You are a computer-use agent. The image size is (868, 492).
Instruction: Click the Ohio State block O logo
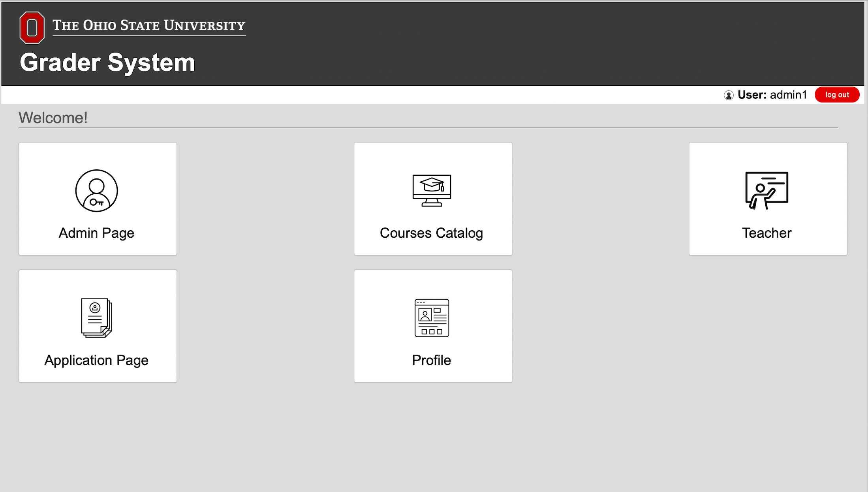coord(32,28)
